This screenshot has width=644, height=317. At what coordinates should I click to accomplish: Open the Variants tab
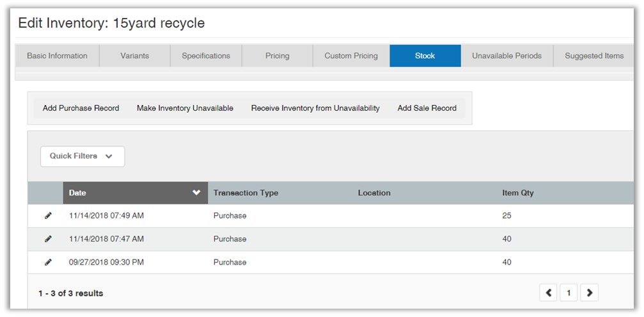(x=134, y=56)
